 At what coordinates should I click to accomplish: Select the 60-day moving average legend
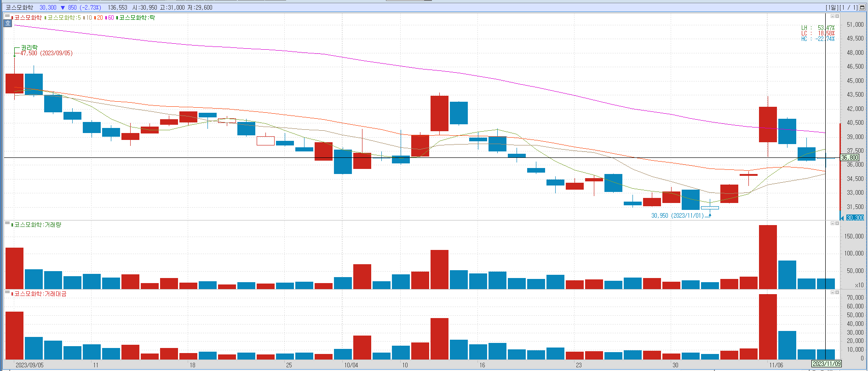coord(110,17)
